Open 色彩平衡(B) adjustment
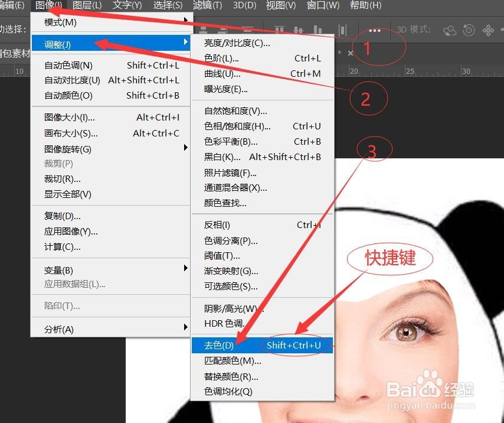The width and height of the screenshot is (504, 423). (263, 142)
